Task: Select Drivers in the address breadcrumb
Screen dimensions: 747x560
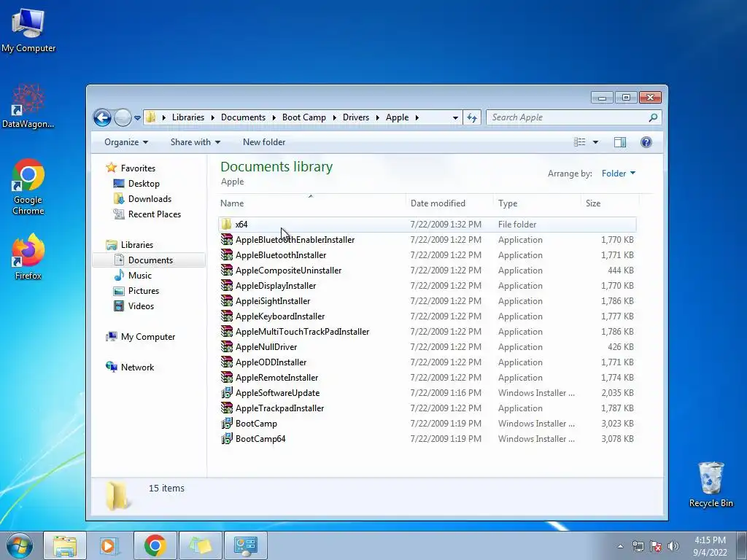Action: (x=356, y=117)
